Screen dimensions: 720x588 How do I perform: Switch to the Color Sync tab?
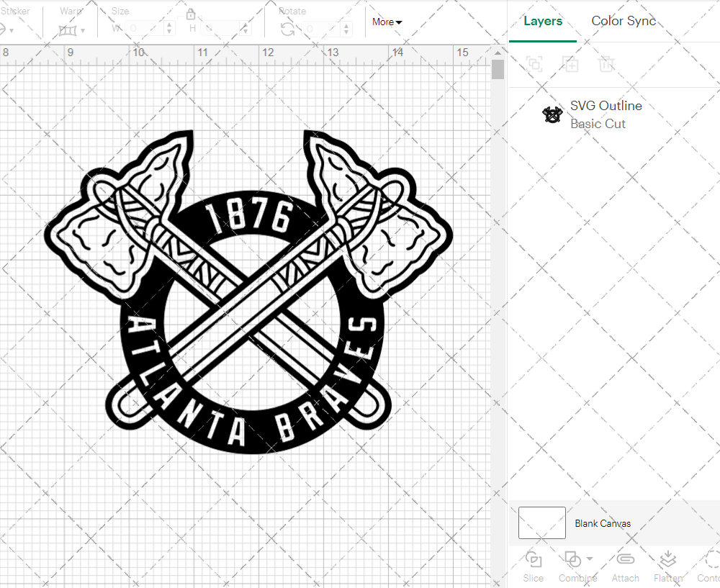point(624,21)
